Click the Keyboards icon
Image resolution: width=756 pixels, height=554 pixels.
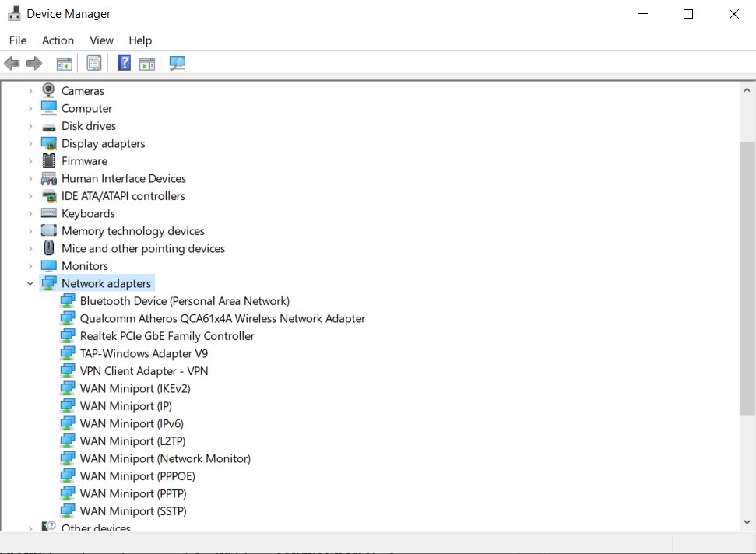pos(49,213)
